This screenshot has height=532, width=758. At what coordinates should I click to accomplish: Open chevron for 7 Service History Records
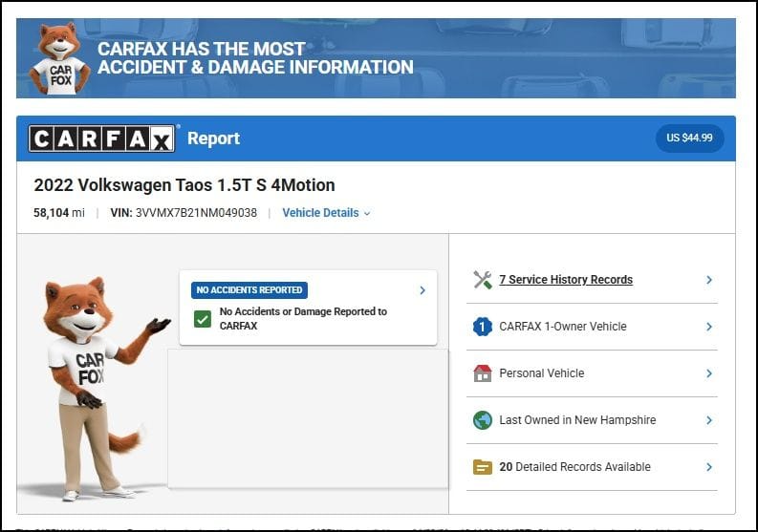pos(709,280)
